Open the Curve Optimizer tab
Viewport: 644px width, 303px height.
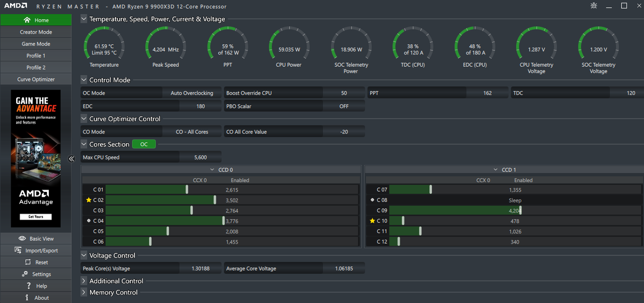pos(36,79)
